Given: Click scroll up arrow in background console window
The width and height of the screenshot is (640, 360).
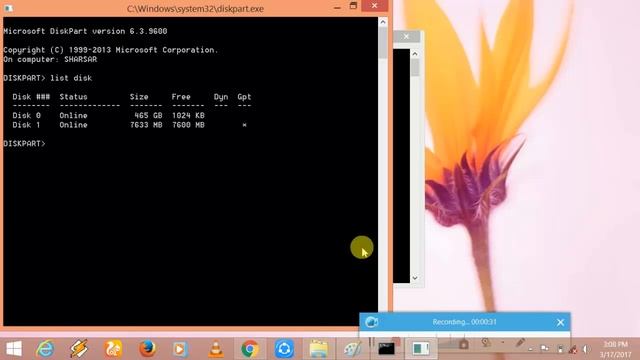Looking at the screenshot, I should click(x=415, y=54).
